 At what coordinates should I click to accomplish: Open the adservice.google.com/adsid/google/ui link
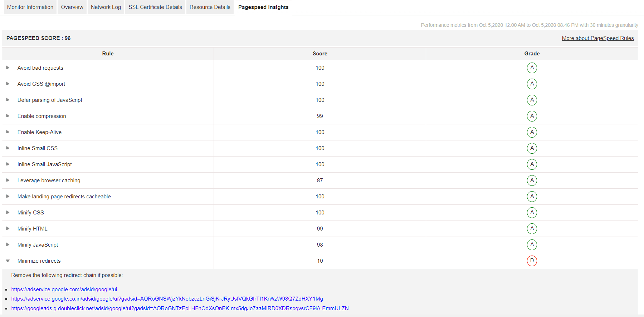point(64,289)
